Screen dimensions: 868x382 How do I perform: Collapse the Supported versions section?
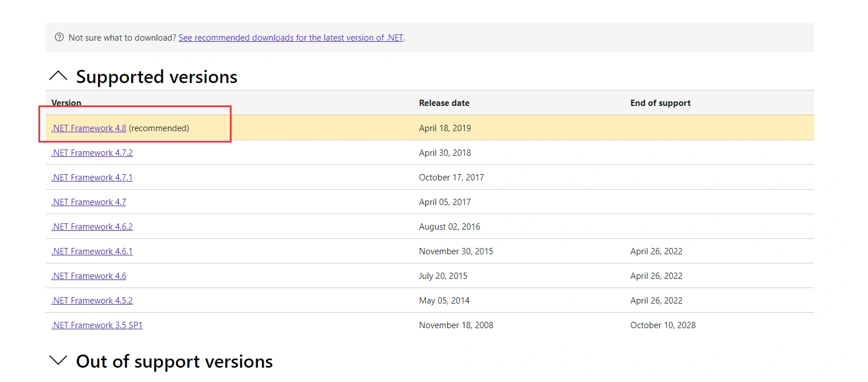58,76
